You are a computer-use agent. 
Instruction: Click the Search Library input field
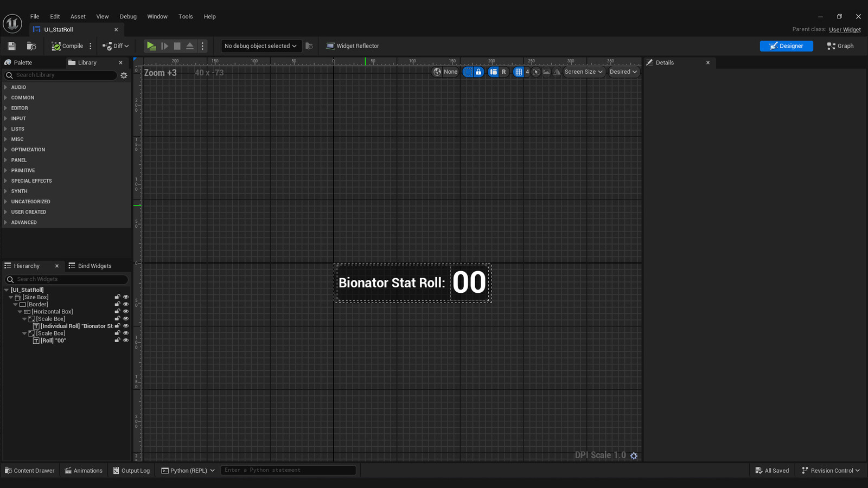61,75
